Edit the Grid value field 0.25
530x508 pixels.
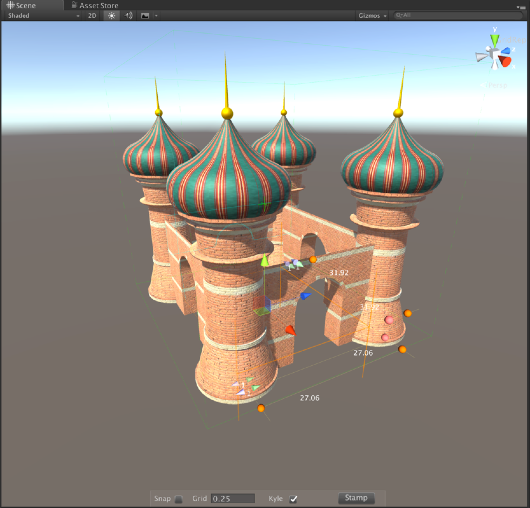click(x=233, y=499)
